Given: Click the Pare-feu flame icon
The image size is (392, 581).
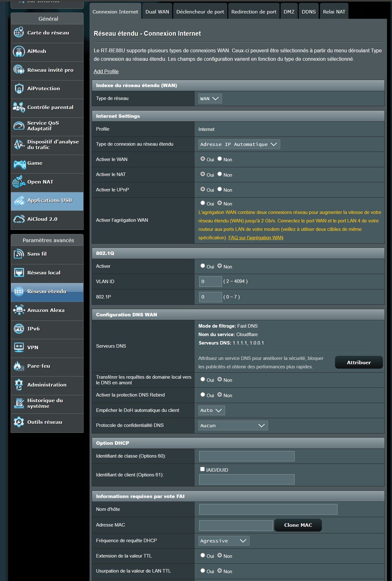Looking at the screenshot, I should (x=19, y=366).
